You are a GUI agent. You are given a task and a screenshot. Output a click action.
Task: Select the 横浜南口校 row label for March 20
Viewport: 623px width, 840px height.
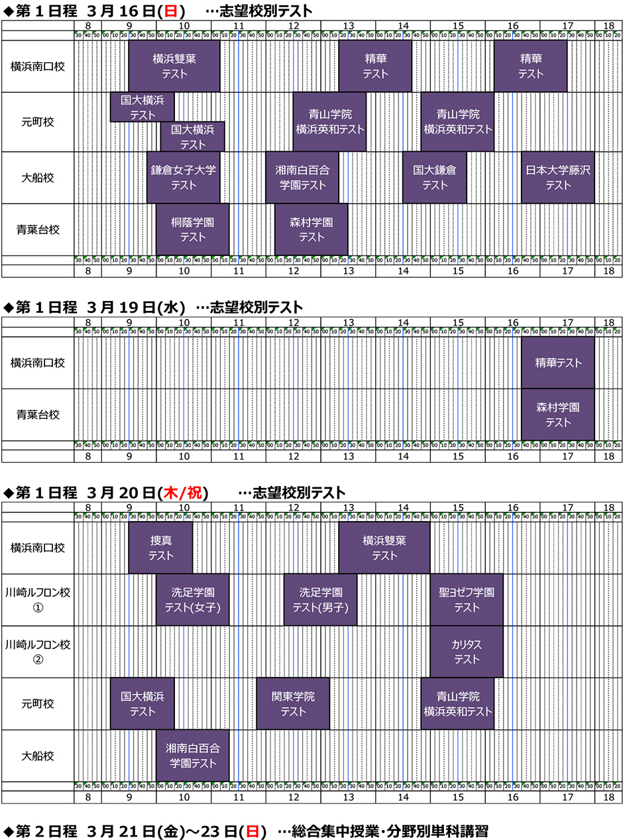(38, 548)
